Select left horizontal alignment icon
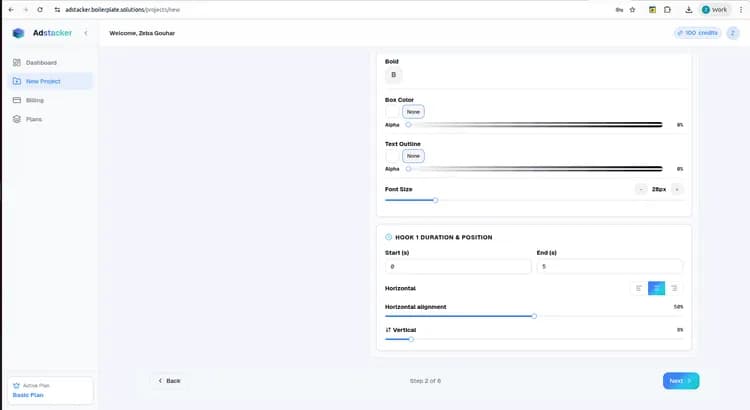Viewport: 750px width, 410px height. (639, 288)
